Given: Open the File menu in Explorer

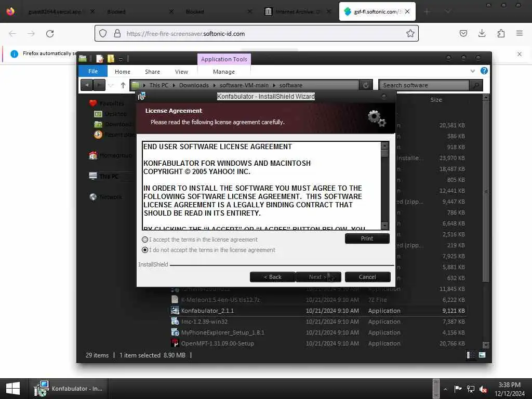Looking at the screenshot, I should (x=93, y=71).
